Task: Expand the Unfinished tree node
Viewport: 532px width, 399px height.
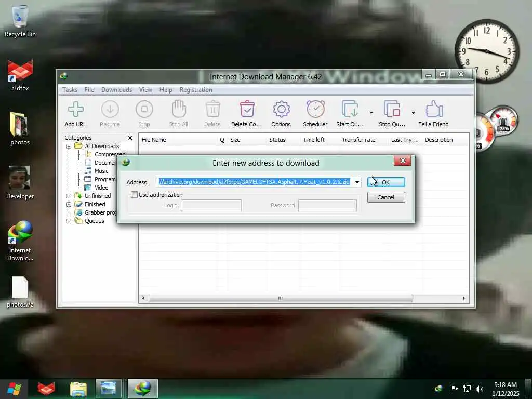Action: click(69, 196)
